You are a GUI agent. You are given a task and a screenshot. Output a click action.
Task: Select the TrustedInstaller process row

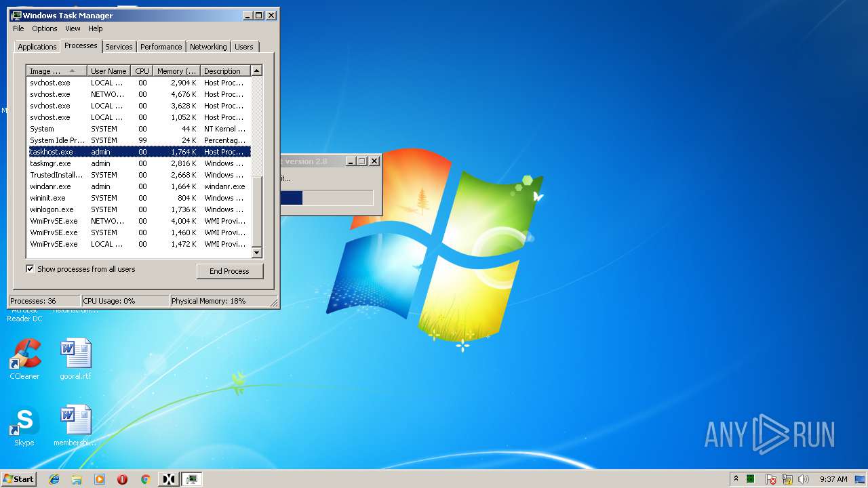click(x=139, y=175)
